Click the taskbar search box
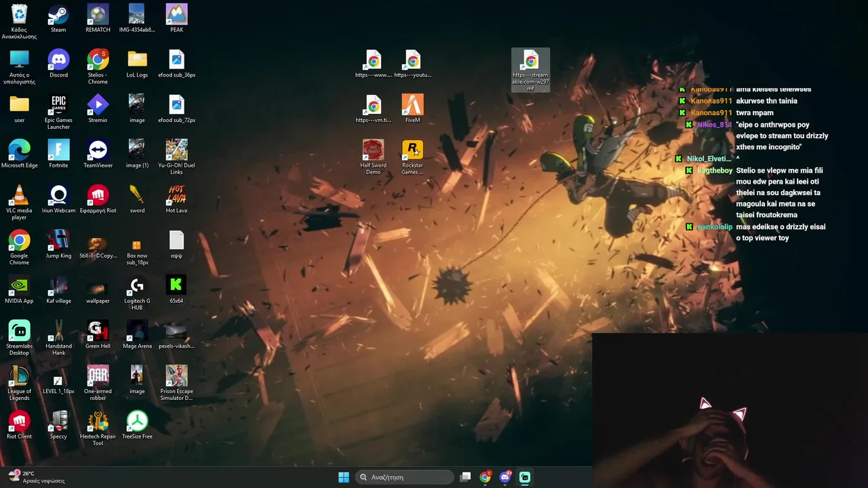Image resolution: width=868 pixels, height=488 pixels. 405,477
